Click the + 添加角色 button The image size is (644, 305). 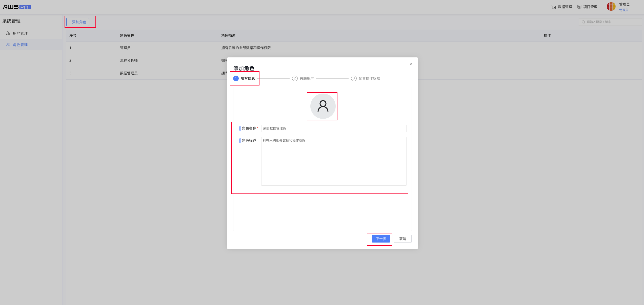click(78, 22)
